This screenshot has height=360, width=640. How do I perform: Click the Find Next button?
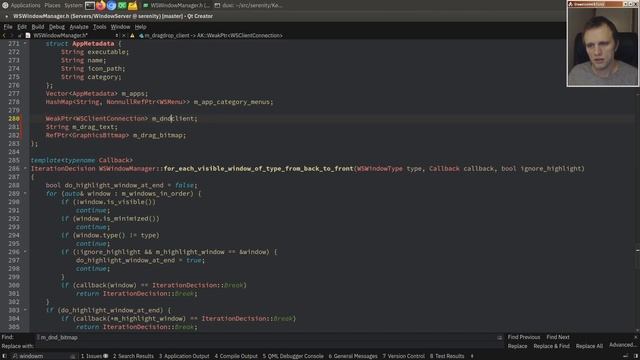click(558, 337)
